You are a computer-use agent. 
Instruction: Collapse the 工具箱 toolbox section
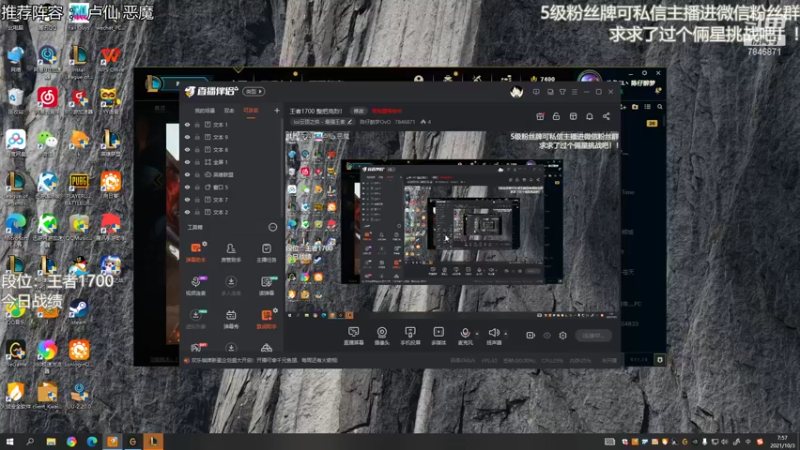point(272,227)
